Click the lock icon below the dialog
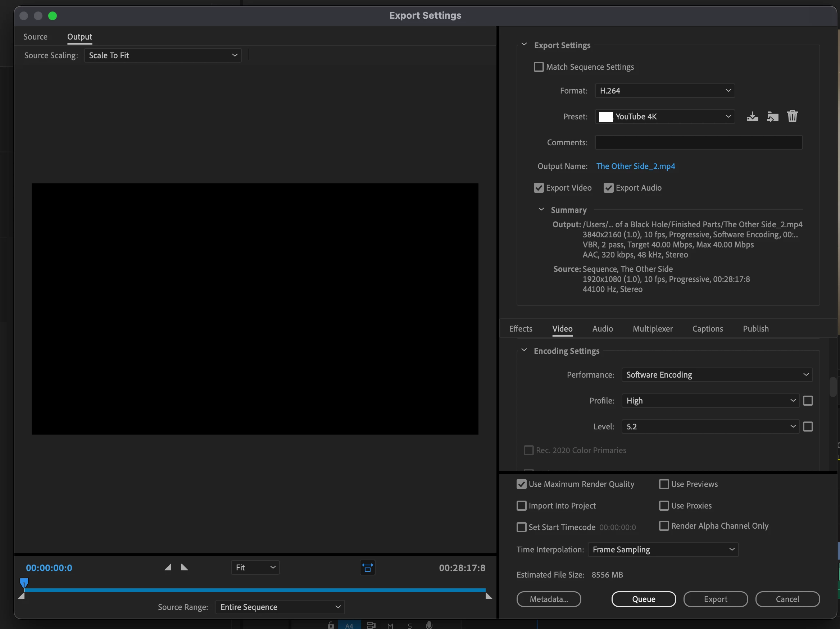 tap(331, 625)
